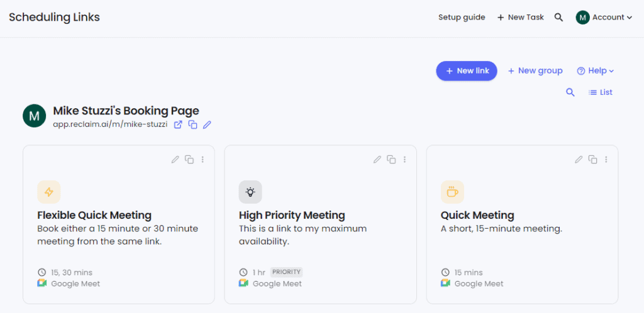
Task: Click the '15, 30 mins' duration text
Action: [72, 272]
